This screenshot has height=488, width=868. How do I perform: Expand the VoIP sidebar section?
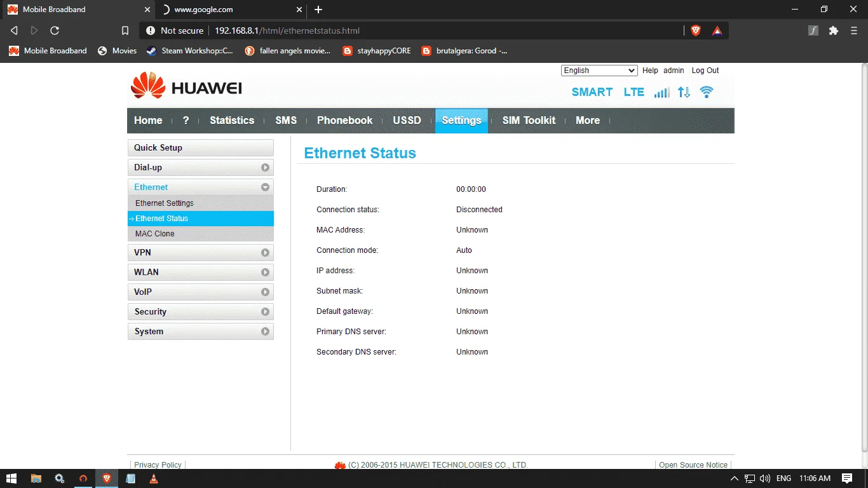point(201,292)
